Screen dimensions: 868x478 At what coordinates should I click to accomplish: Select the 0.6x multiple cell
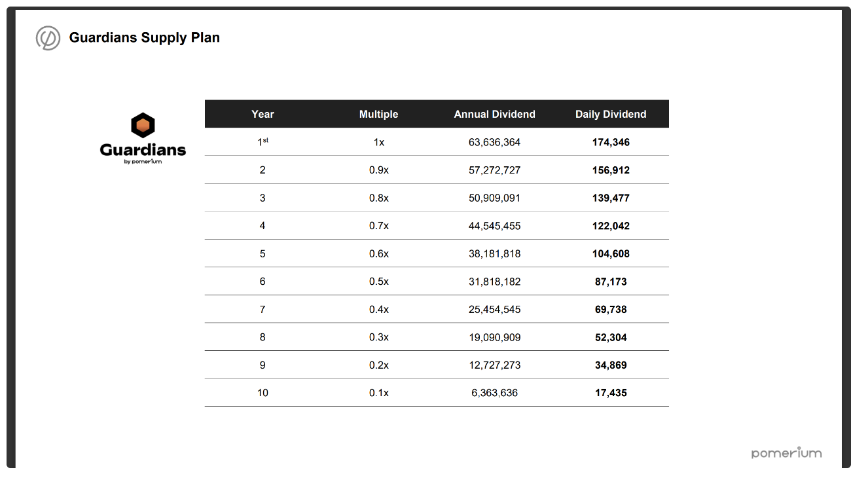coord(378,253)
